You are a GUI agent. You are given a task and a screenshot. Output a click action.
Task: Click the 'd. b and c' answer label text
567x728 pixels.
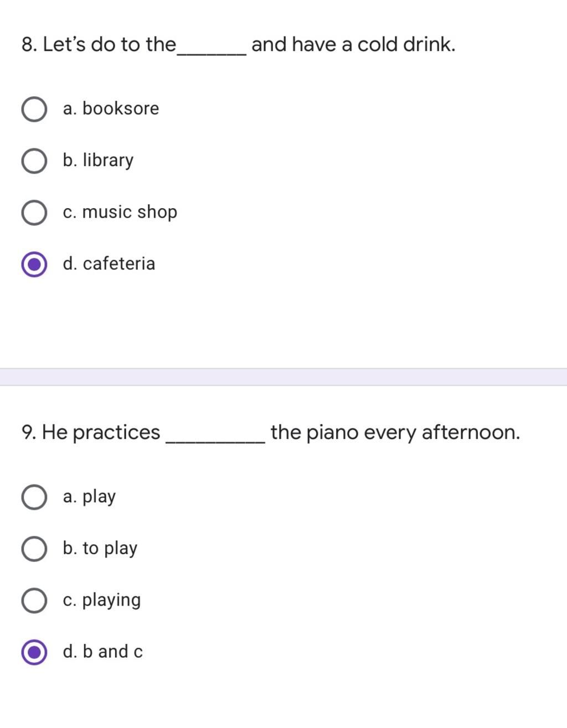[x=102, y=652]
